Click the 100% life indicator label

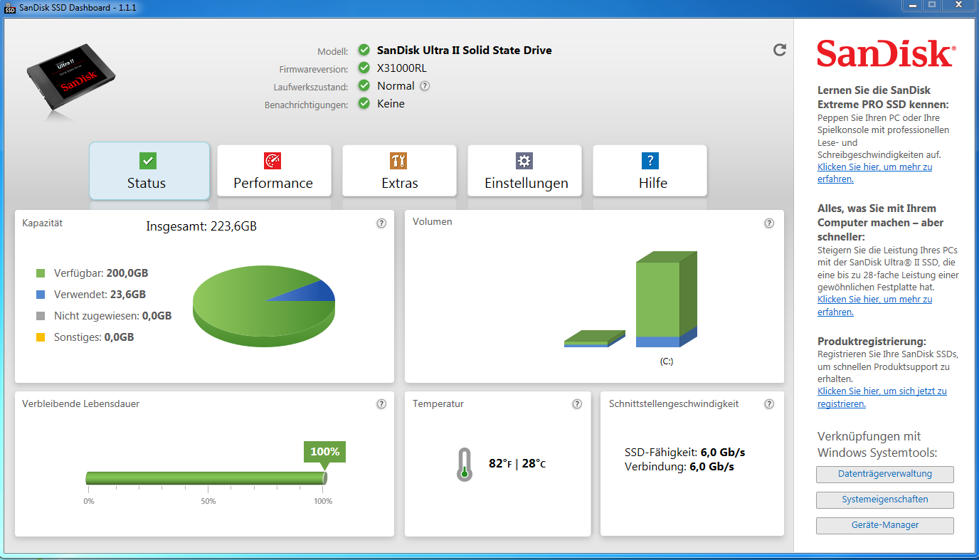tap(325, 452)
